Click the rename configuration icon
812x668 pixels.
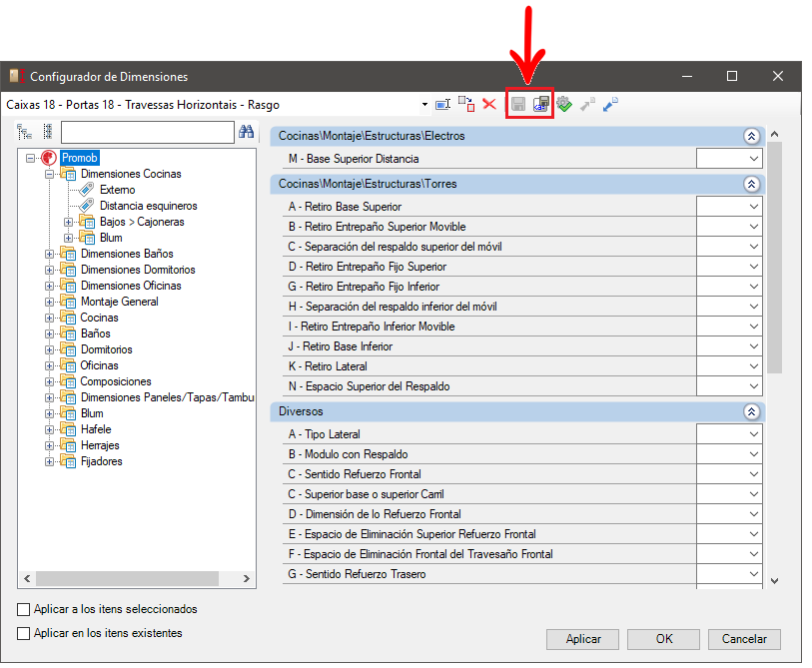[442, 104]
